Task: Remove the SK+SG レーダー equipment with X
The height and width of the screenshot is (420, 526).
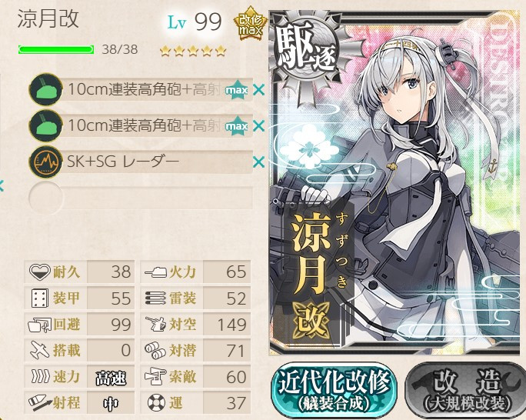Action: click(258, 162)
